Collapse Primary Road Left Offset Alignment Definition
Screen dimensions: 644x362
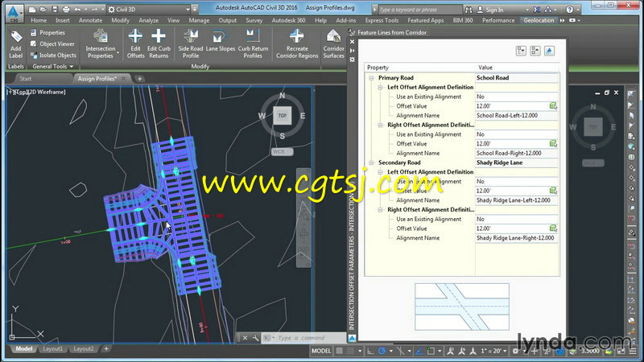[380, 88]
